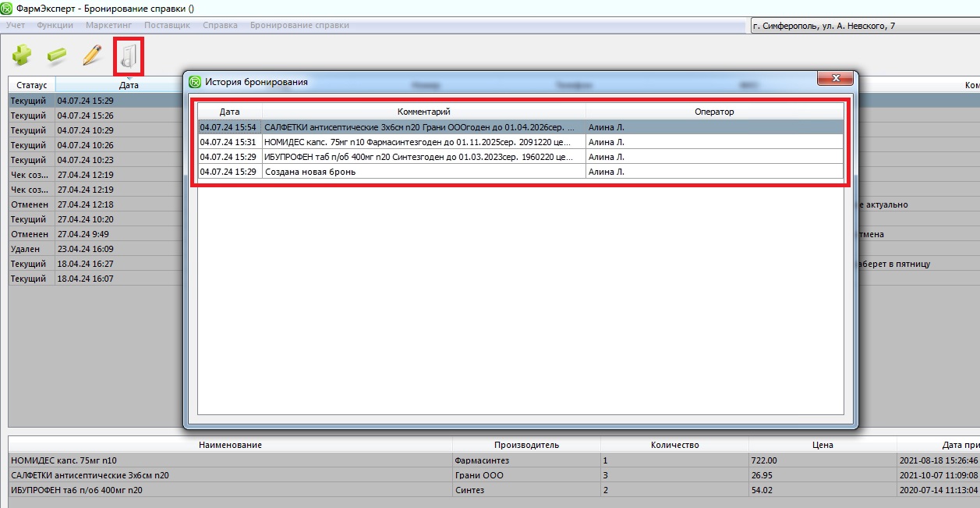Select the САЛФЕТКИ антисептические history row
Screen dimensions: 980x508
pyautogui.click(x=423, y=127)
